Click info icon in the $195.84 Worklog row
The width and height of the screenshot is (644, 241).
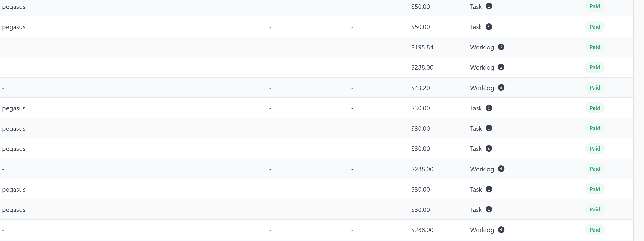(x=501, y=47)
